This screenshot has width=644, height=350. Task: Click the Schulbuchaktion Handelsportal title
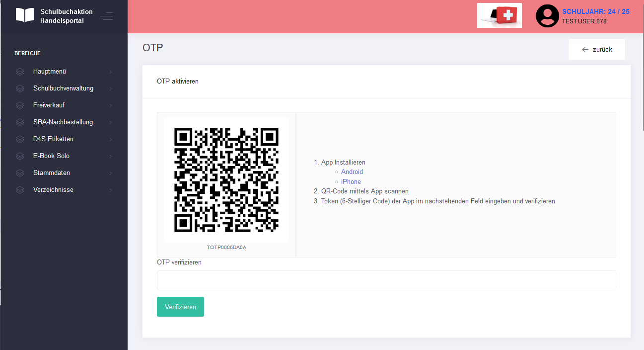pyautogui.click(x=67, y=16)
